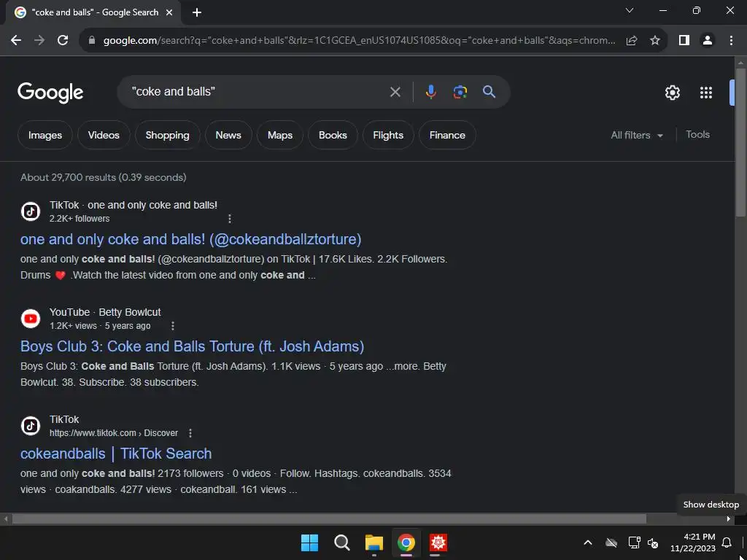Click TikTok favicon of Discover result
The image size is (747, 560).
point(31,426)
